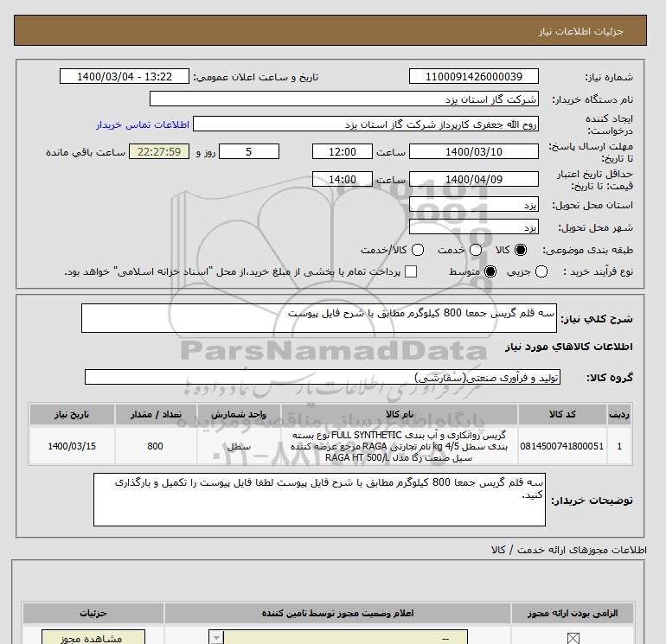Screen dimensions: 666x644
Task: Select the کالا radio button
Action: pos(521,250)
